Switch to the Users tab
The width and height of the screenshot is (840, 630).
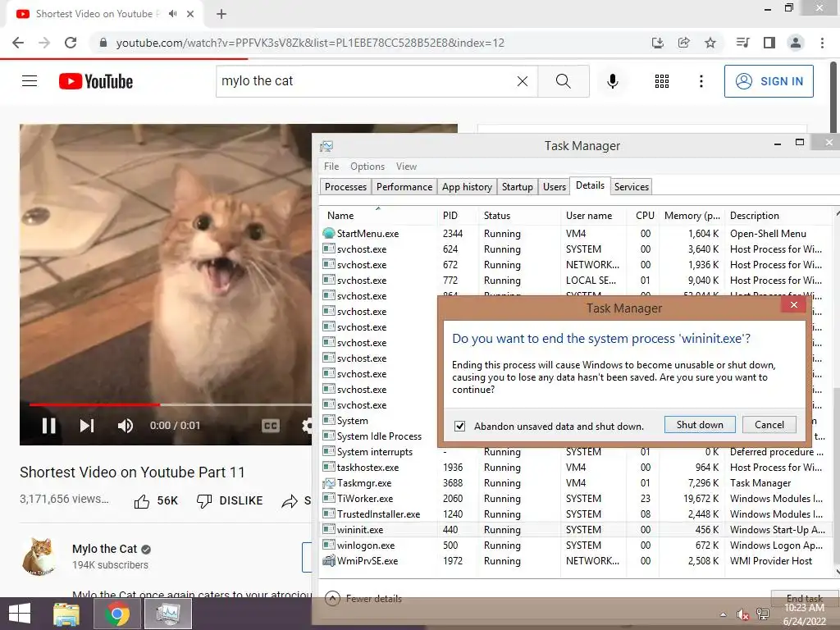554,187
